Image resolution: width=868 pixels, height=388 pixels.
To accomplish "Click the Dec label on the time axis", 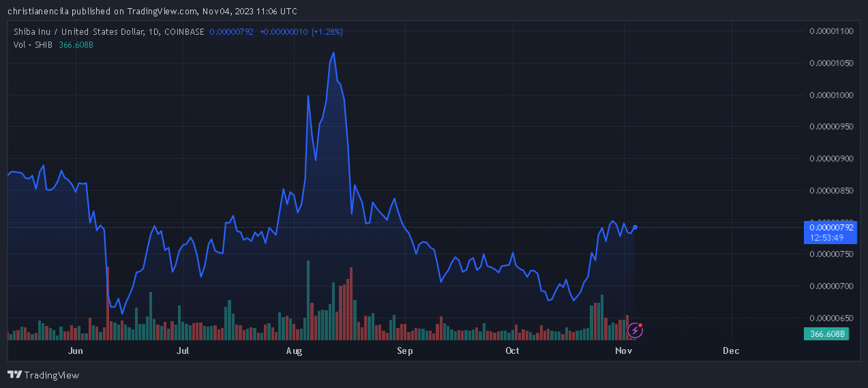I will click(730, 351).
